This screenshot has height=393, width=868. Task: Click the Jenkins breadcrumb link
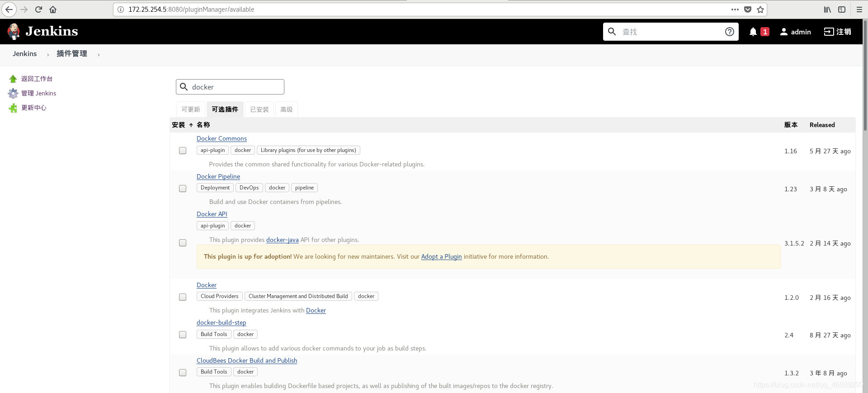(24, 54)
